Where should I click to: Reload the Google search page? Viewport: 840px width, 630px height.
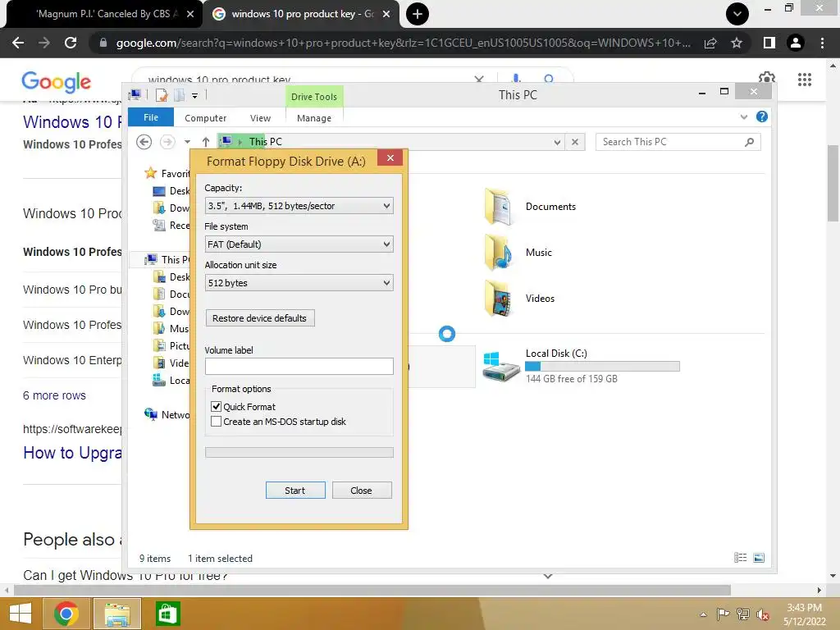(71, 43)
